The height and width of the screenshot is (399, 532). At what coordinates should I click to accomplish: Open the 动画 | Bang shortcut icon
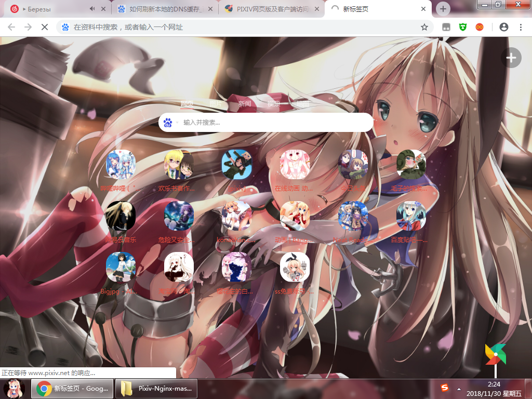tap(295, 216)
